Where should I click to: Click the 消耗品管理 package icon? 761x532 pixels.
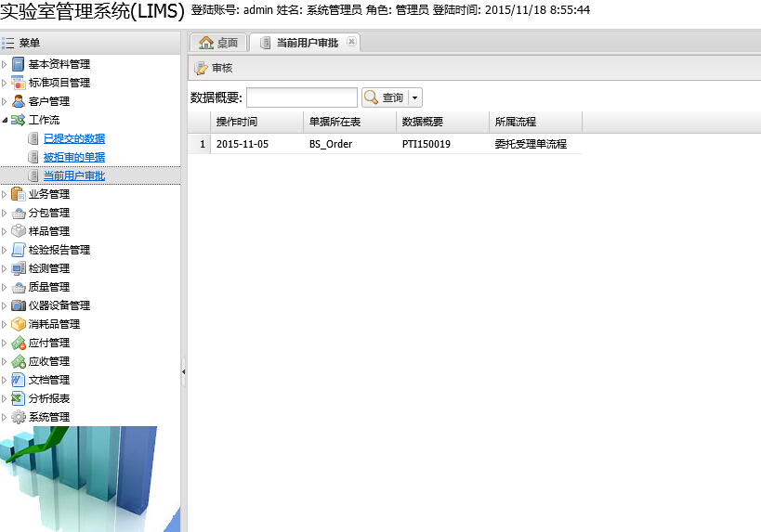point(18,324)
